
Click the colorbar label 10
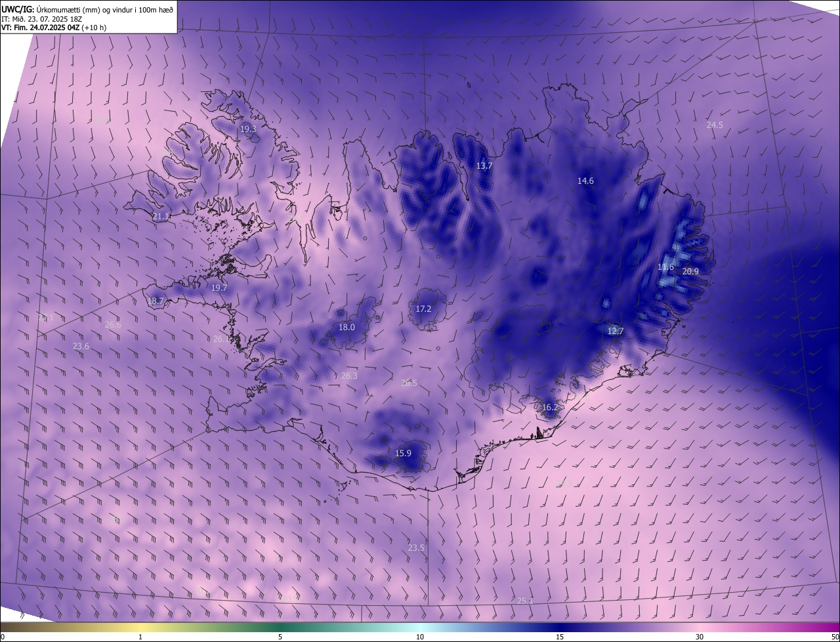pos(420,637)
